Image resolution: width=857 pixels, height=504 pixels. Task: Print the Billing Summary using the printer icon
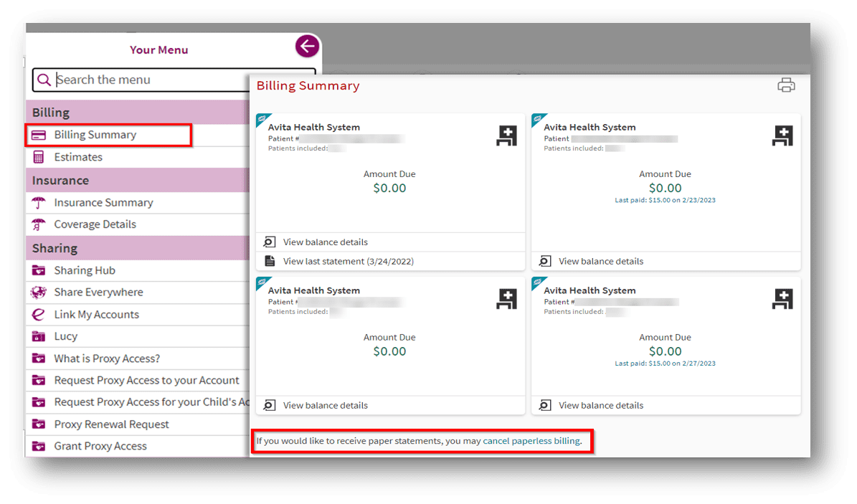click(x=786, y=85)
